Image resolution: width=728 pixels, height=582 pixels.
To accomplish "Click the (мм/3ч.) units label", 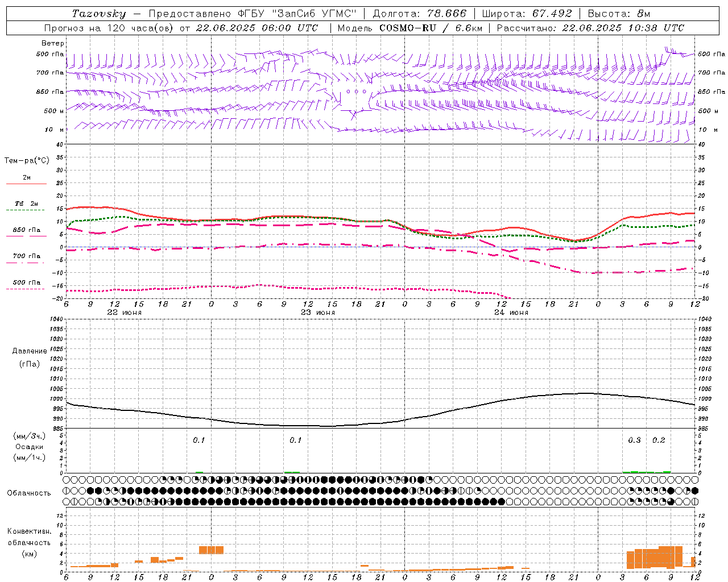I will pyautogui.click(x=29, y=436).
